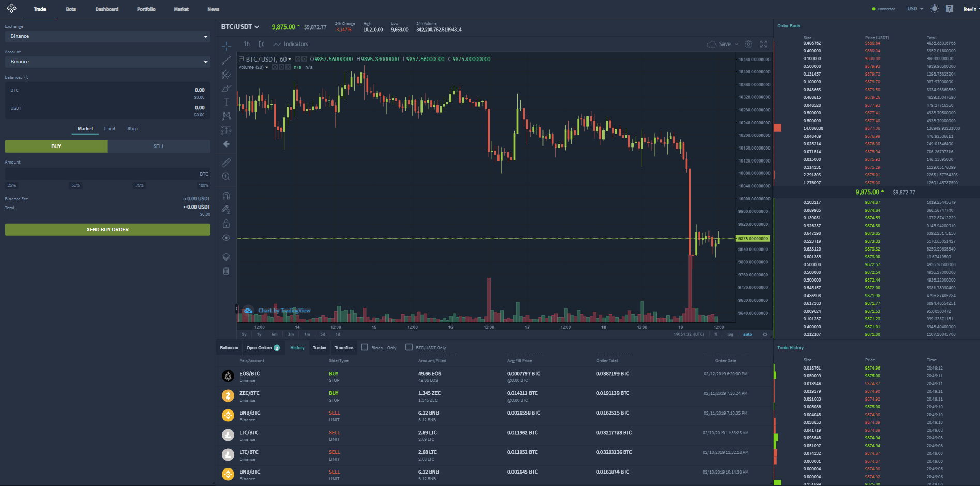Open chart settings gear icon
This screenshot has width=980, height=486.
pyautogui.click(x=748, y=44)
